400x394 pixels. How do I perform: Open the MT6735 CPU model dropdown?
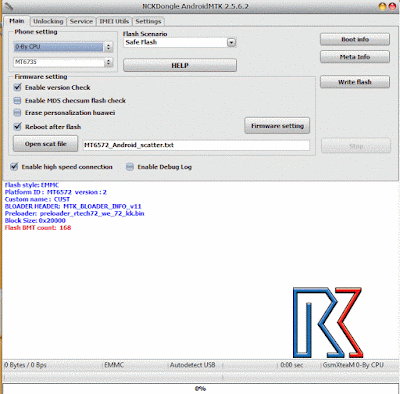click(63, 62)
